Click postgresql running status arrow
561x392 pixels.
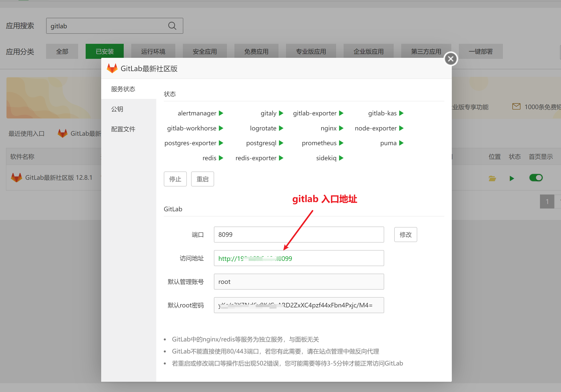click(x=281, y=143)
